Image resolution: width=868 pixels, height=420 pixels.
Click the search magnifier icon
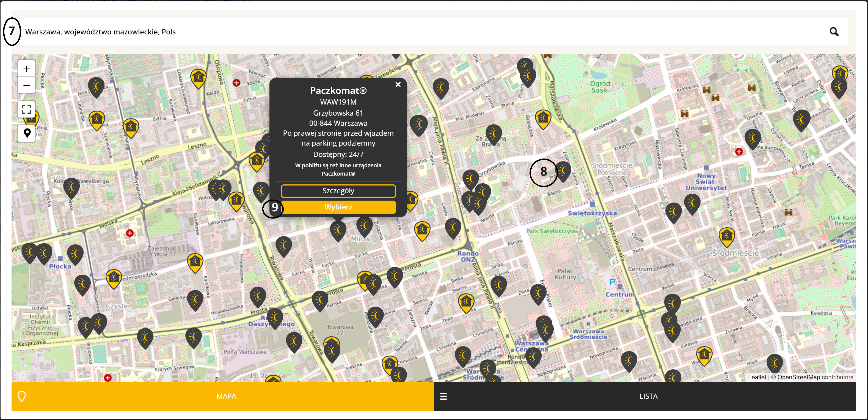click(x=834, y=32)
